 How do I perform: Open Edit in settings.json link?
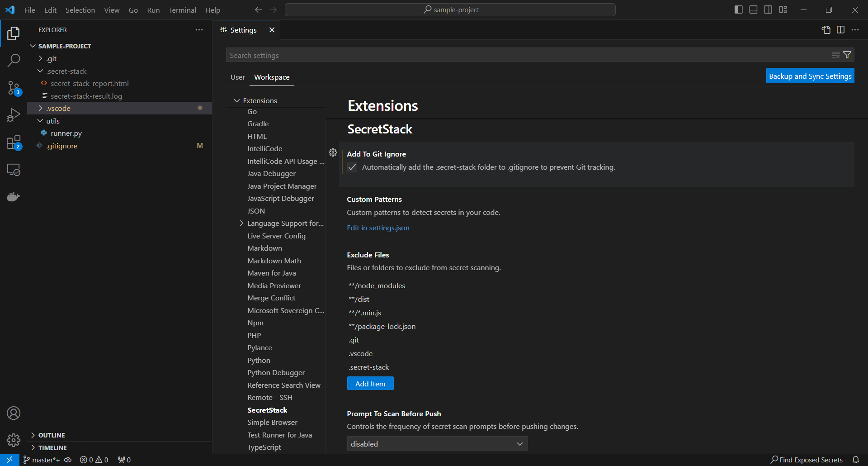coord(378,228)
